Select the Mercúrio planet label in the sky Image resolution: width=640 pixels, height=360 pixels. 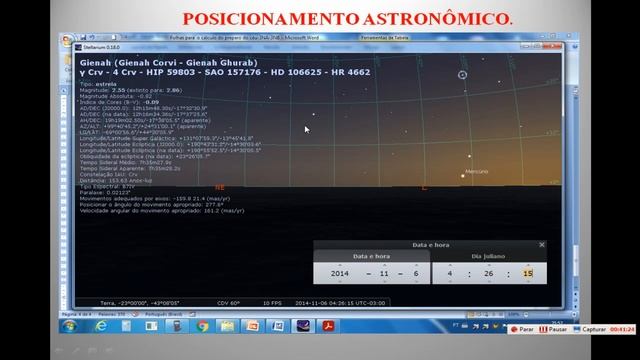coord(477,172)
